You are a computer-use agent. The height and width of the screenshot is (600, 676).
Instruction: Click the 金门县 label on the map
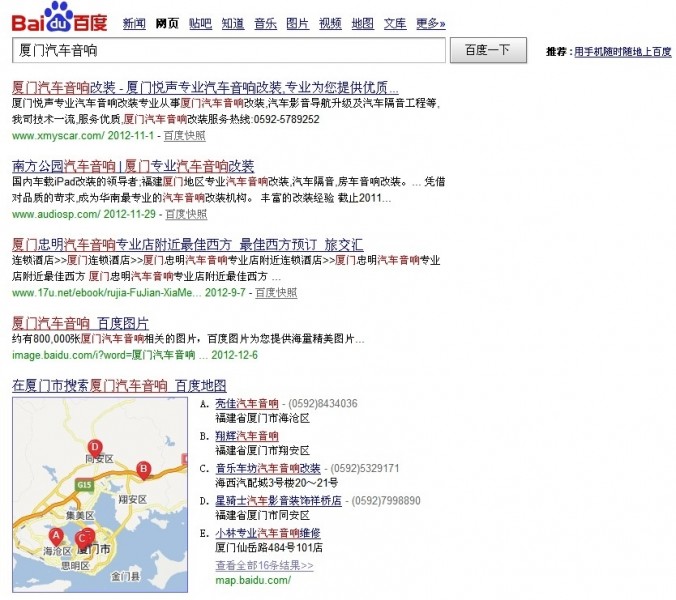tap(125, 576)
